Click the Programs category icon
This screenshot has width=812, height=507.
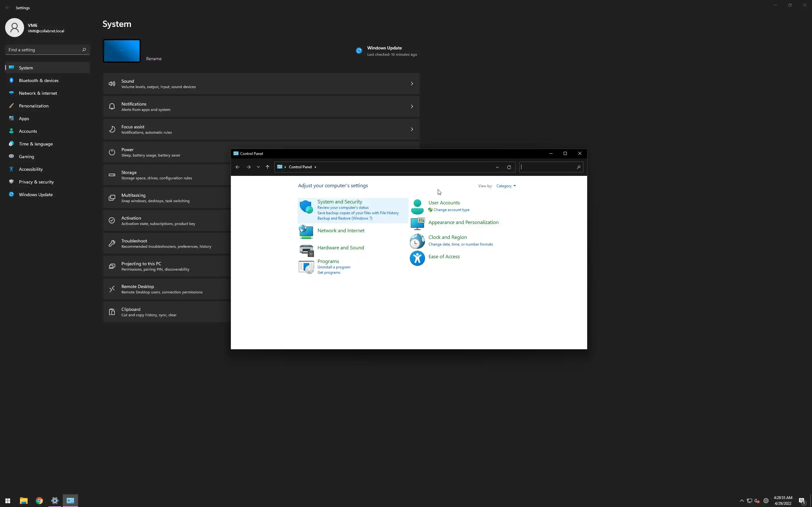tap(306, 267)
